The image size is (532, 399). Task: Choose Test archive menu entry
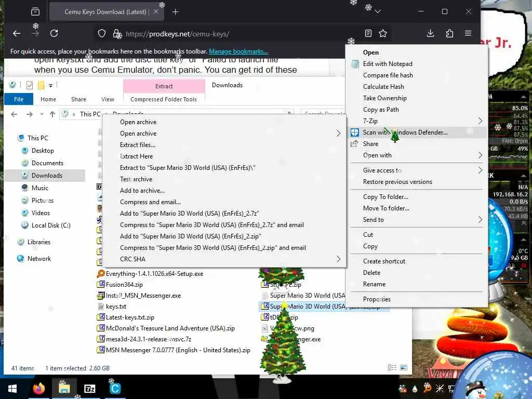[224, 179]
